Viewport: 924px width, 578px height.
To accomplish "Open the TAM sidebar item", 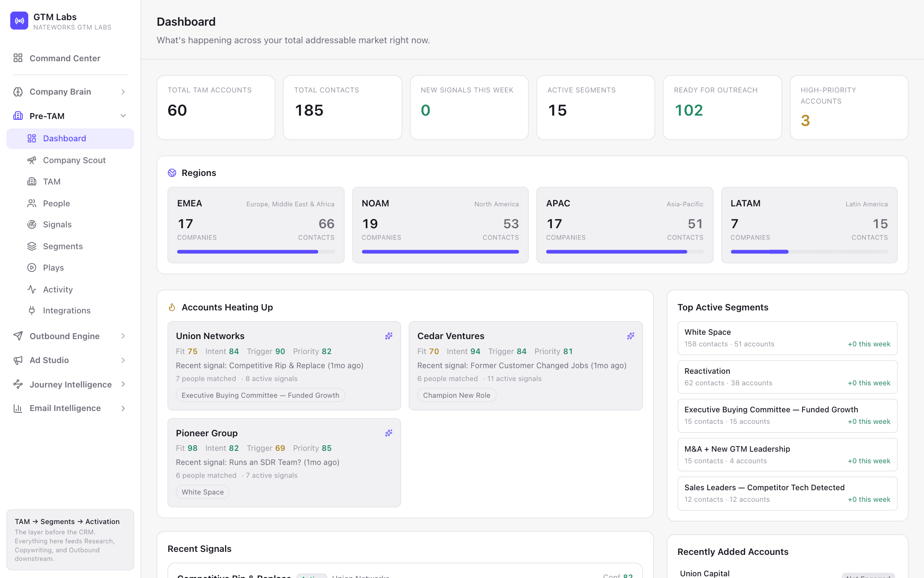I will (70, 182).
